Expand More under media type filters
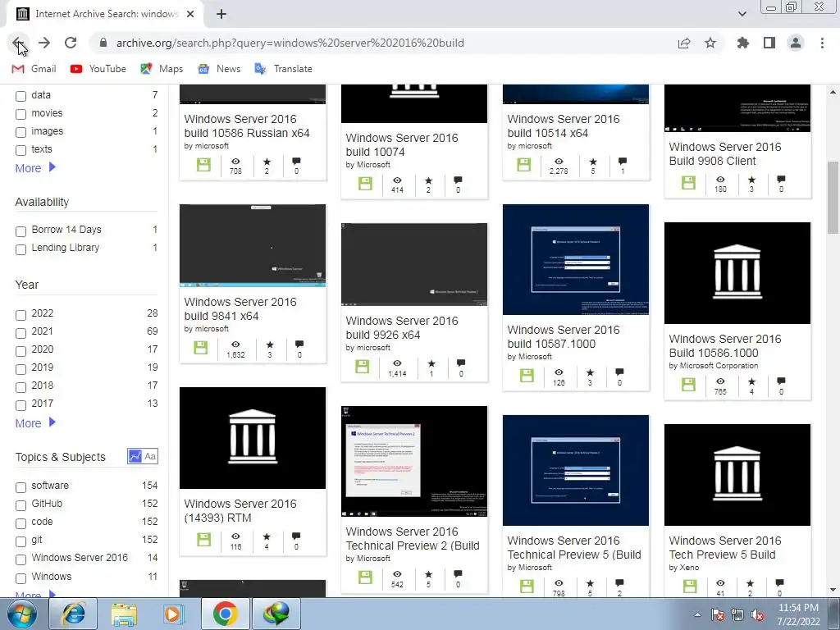The height and width of the screenshot is (630, 840). 35,168
